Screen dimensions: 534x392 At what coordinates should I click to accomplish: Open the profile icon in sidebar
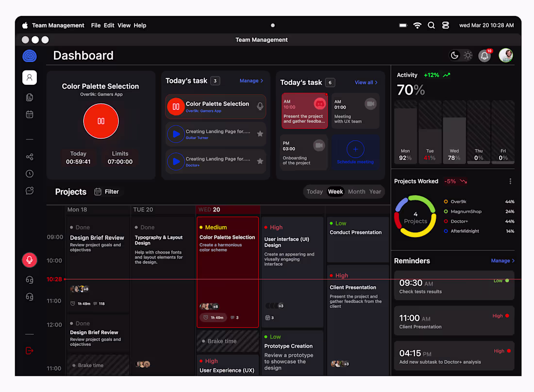tap(30, 78)
